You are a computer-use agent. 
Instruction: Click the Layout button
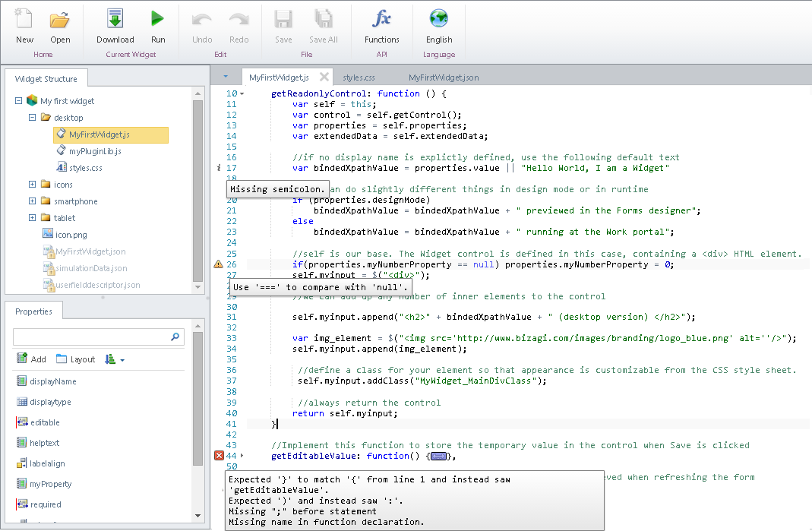click(76, 359)
